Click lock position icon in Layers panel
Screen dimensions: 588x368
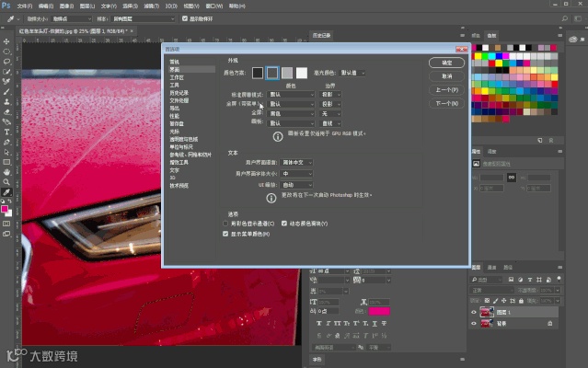point(504,301)
